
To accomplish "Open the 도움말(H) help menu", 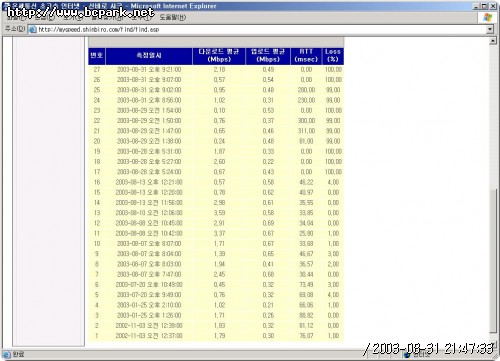I will tap(173, 17).
